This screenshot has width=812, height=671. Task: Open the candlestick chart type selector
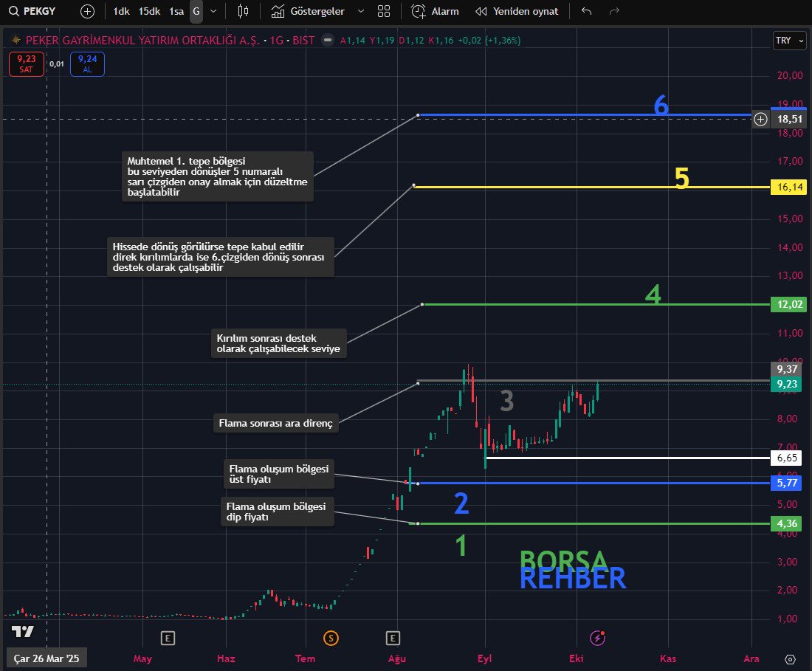(x=243, y=11)
